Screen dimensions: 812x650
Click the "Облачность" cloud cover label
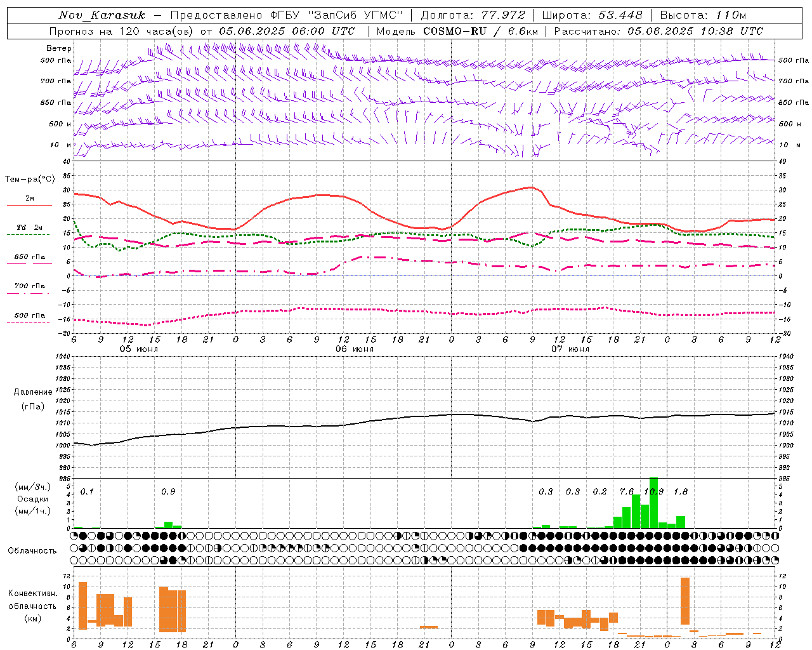[x=32, y=551]
